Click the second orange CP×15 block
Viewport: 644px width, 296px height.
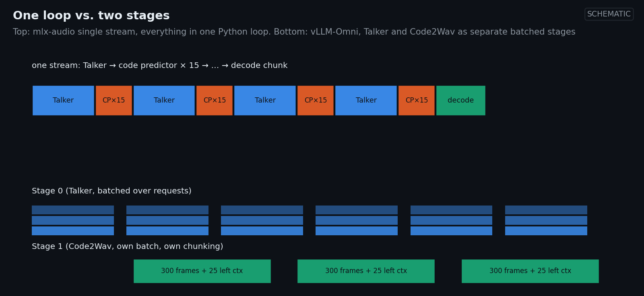(215, 101)
